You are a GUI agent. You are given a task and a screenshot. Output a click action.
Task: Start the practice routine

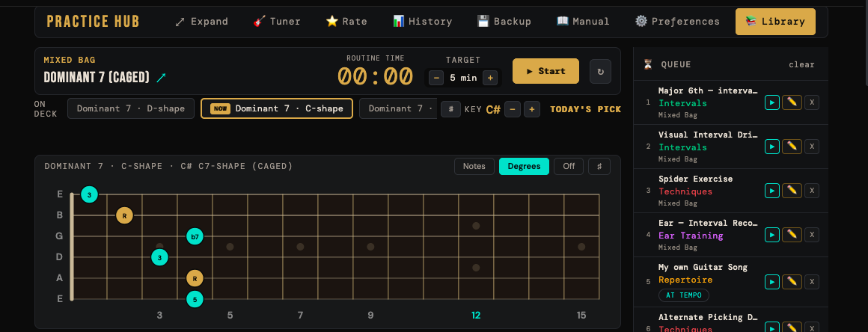coord(545,71)
